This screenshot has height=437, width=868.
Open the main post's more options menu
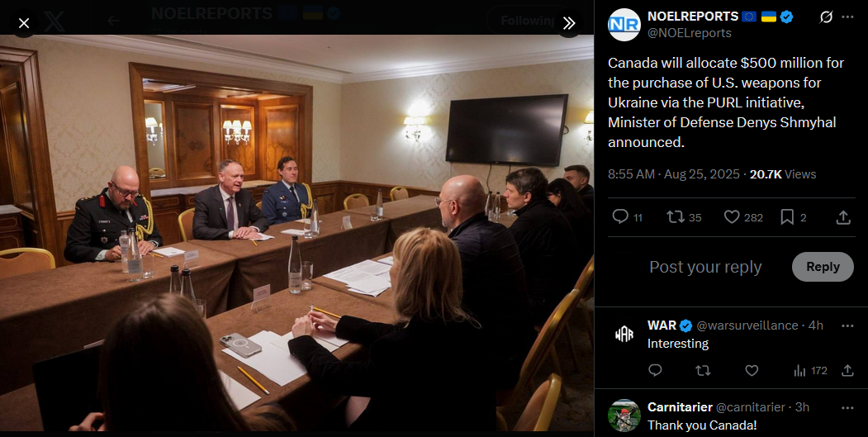tap(847, 17)
